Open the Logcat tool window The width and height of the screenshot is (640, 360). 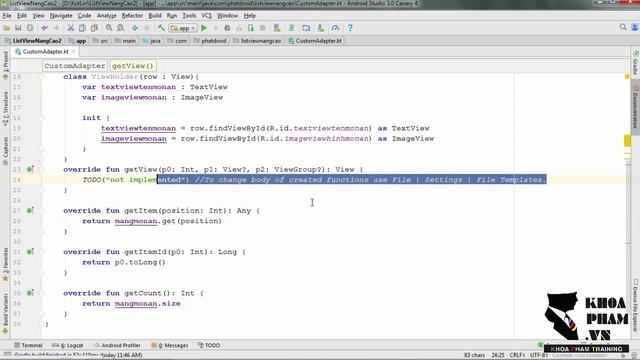68,345
